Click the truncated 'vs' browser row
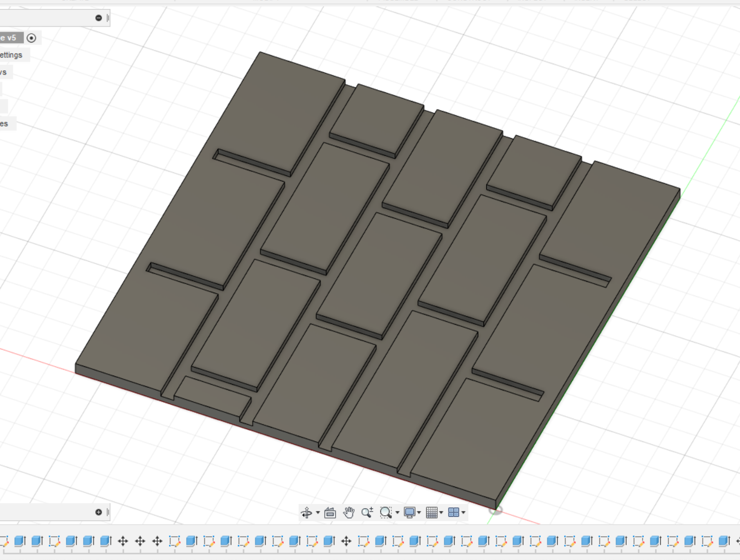 tap(6, 72)
